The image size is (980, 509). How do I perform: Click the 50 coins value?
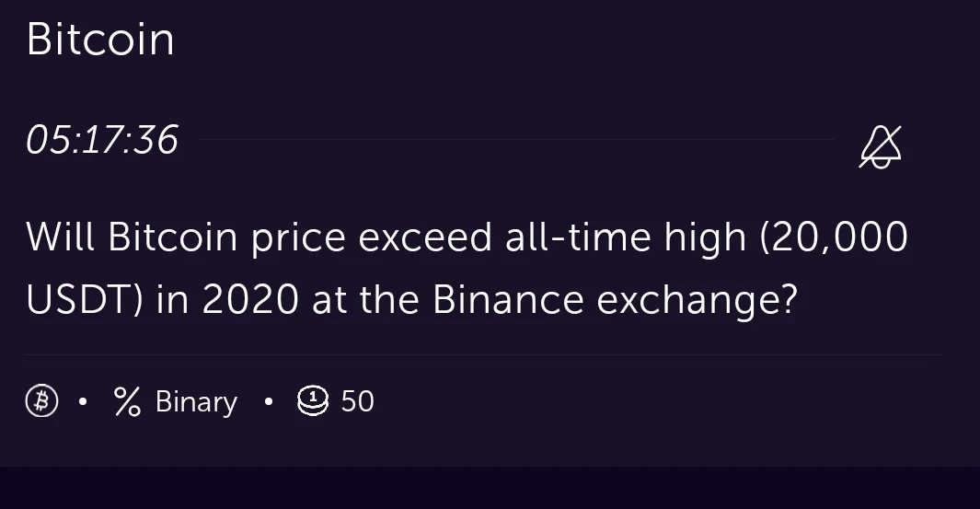pyautogui.click(x=358, y=400)
